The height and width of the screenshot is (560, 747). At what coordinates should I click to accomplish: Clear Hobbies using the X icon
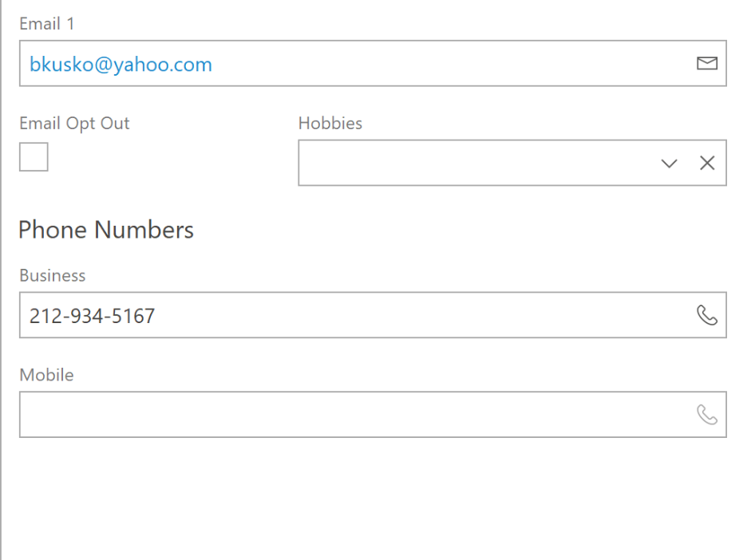(x=707, y=163)
